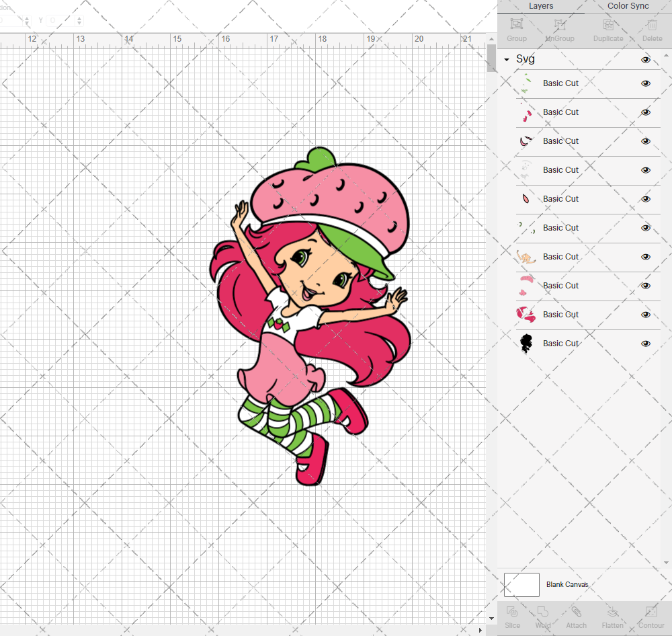Hide the entire Svg group
Viewport: 672px width, 636px height.
point(646,59)
